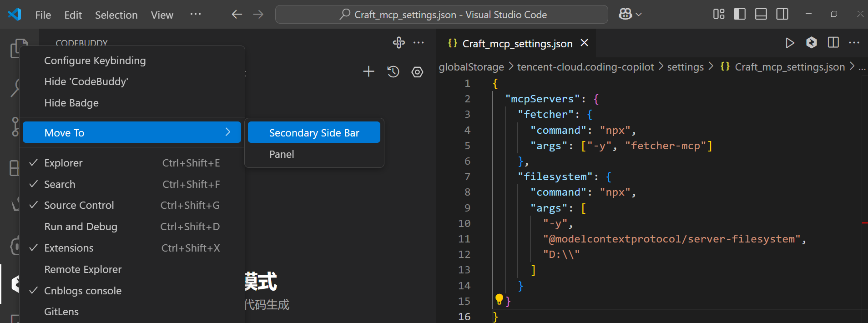Viewport: 868px width, 323px height.
Task: Click Configure Keybinding menu entry
Action: tap(95, 61)
